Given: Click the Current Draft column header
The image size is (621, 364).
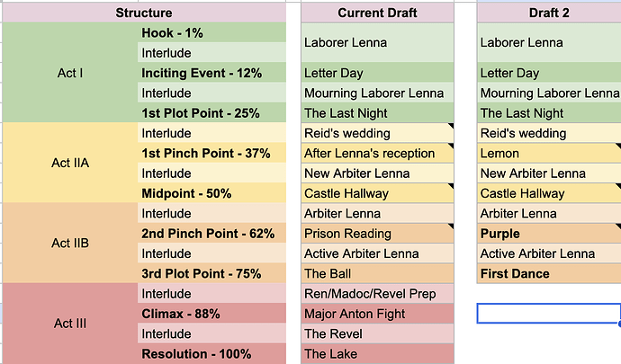Looking at the screenshot, I should [x=377, y=13].
